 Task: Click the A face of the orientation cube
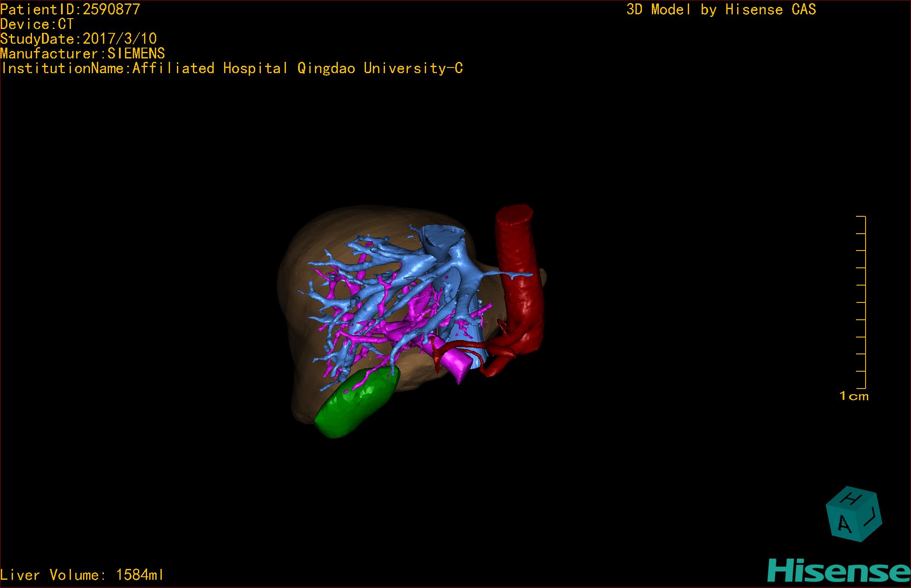[x=844, y=524]
